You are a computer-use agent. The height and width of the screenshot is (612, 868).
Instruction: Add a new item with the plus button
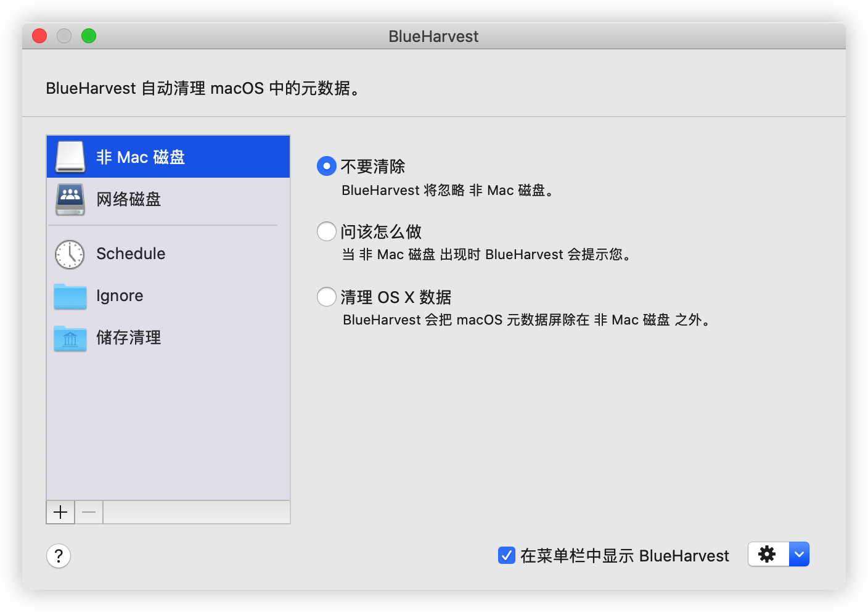[60, 512]
